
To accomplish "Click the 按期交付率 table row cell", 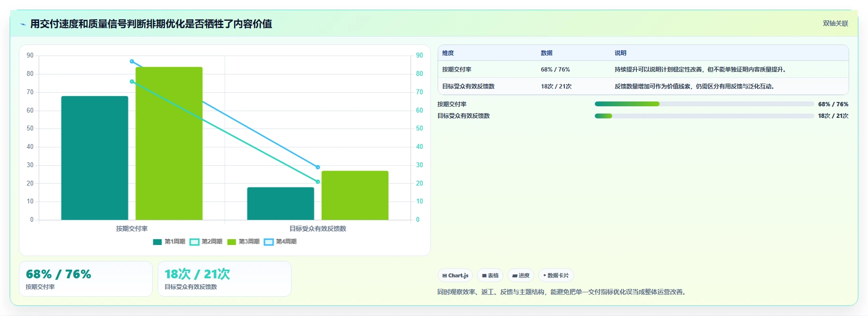I will (456, 70).
